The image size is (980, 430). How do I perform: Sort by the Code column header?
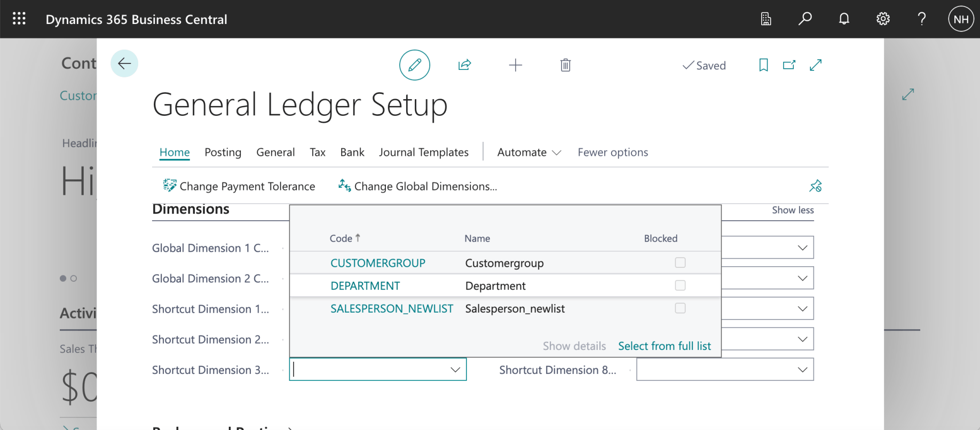[x=341, y=238]
